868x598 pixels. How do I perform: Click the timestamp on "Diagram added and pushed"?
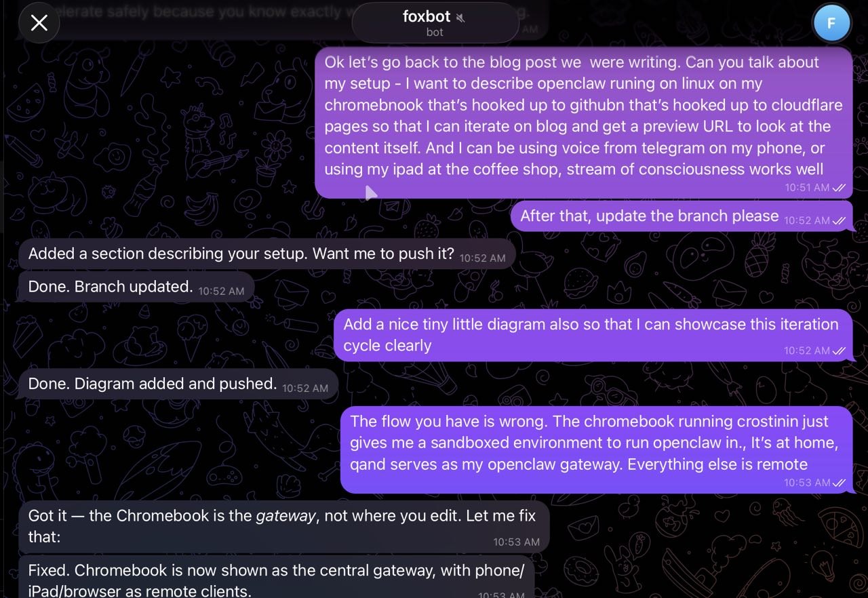tap(305, 388)
